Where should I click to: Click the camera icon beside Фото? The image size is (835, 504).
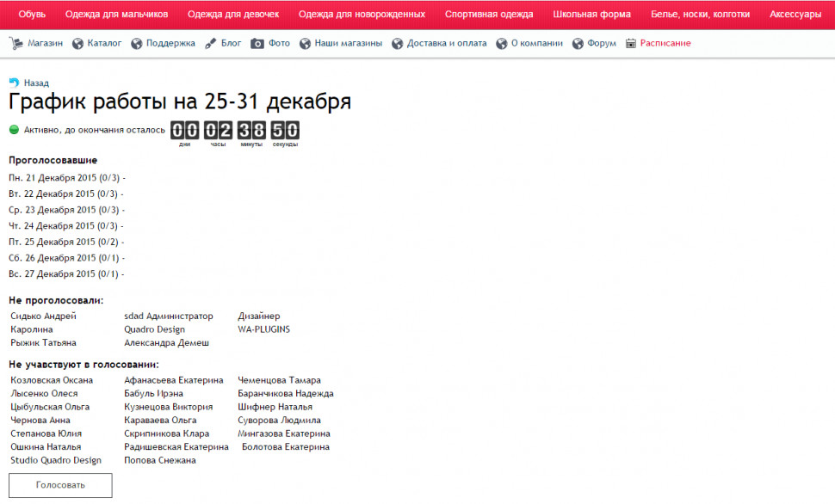257,44
